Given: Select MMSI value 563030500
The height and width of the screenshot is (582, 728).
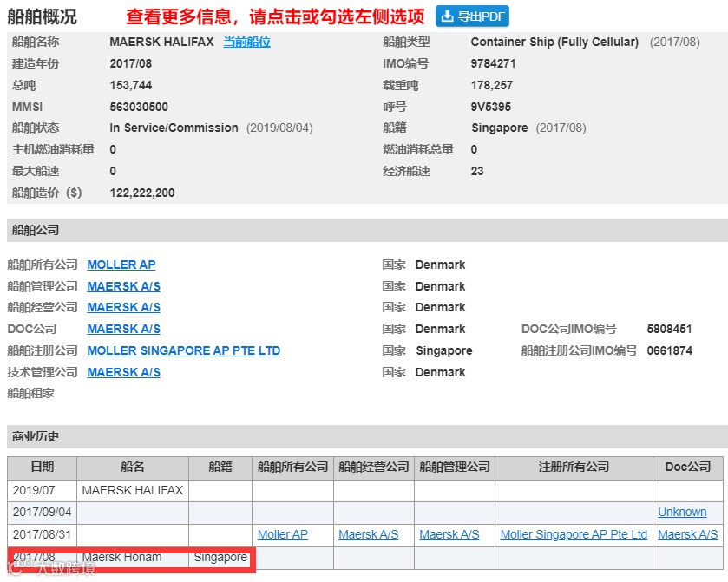Looking at the screenshot, I should point(139,107).
